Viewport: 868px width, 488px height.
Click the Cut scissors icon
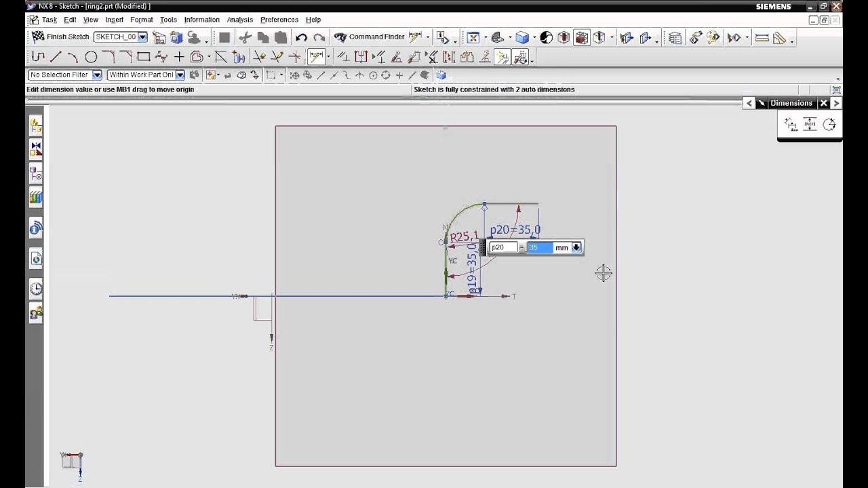[x=245, y=37]
